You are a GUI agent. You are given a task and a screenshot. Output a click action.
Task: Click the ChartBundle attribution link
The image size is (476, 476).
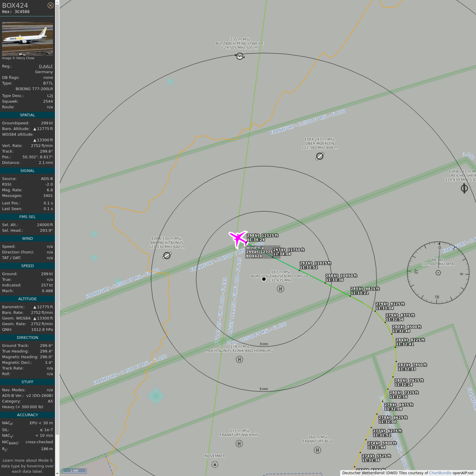pyautogui.click(x=440, y=473)
